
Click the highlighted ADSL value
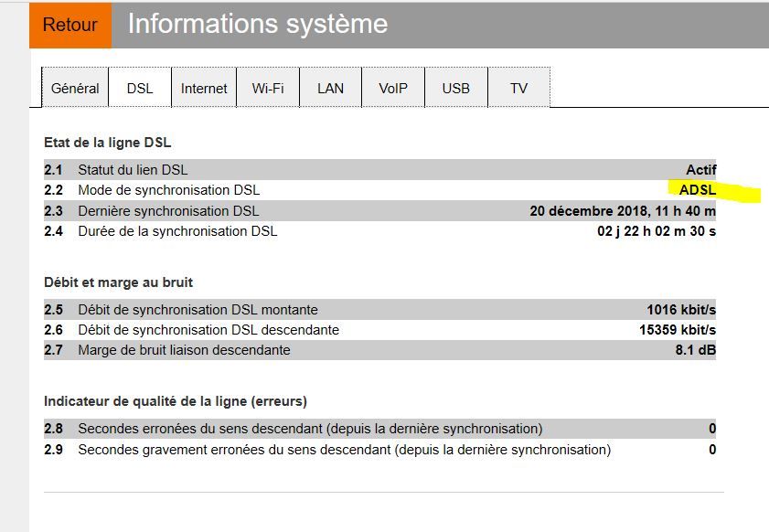(x=697, y=190)
